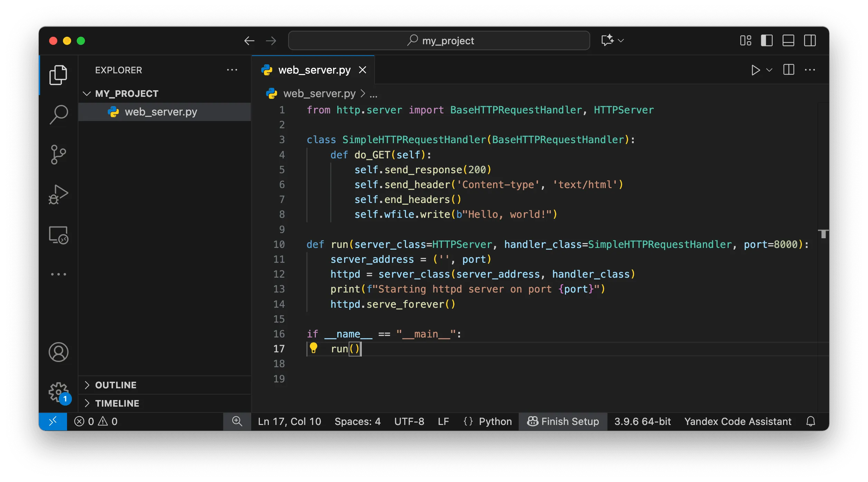Expand the TIMELINE section
The image size is (868, 482).
(117, 404)
